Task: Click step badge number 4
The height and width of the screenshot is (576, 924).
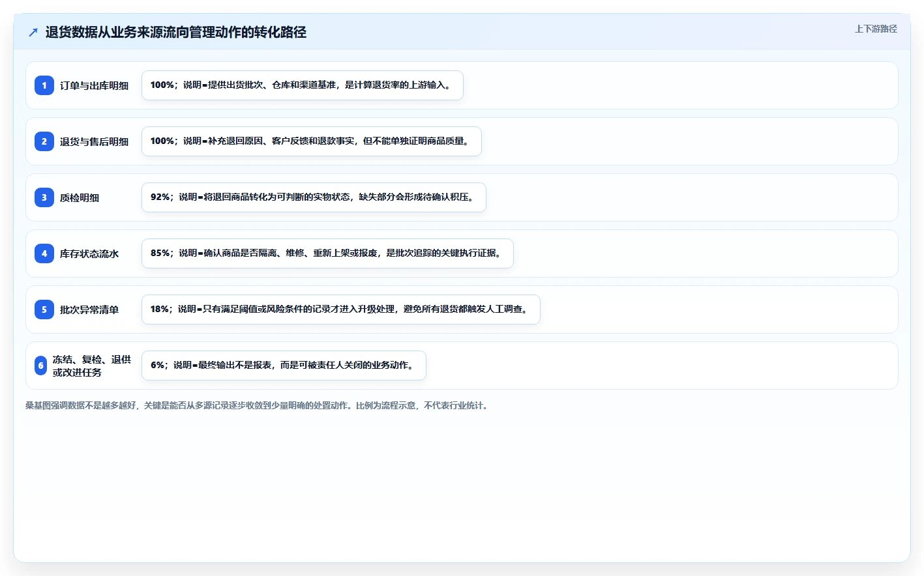Action: pos(44,253)
